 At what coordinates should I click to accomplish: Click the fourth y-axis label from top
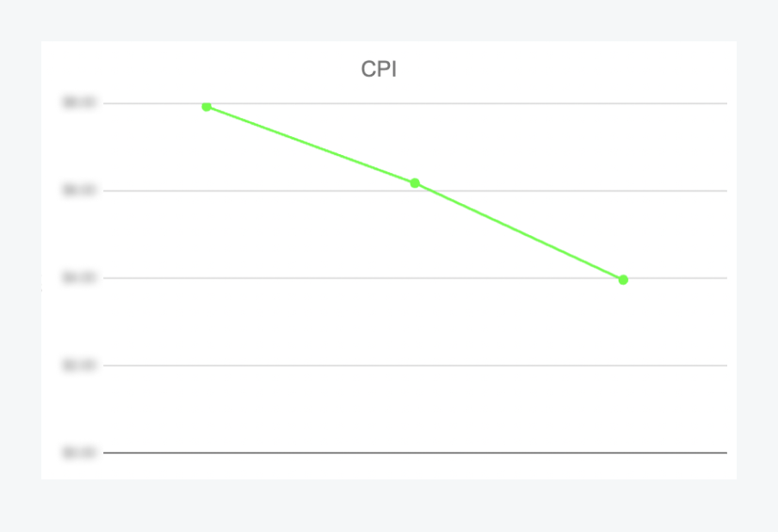78,365
